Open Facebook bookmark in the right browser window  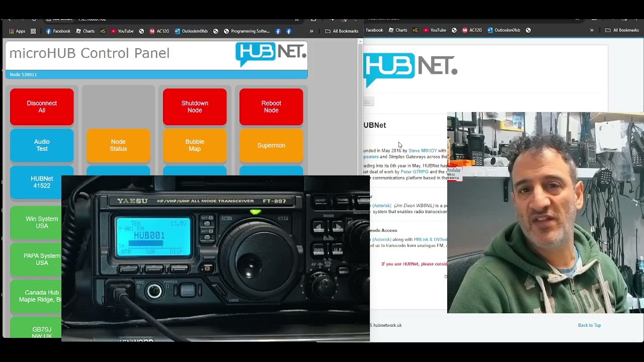click(374, 30)
